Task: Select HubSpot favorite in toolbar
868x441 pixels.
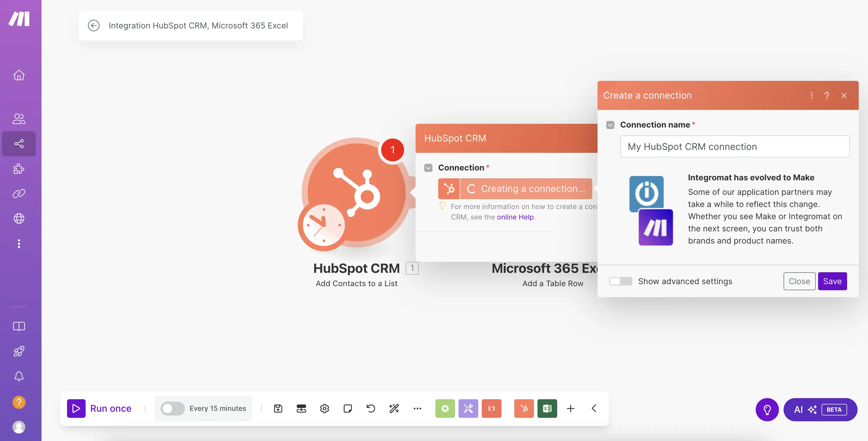Action: click(x=524, y=408)
